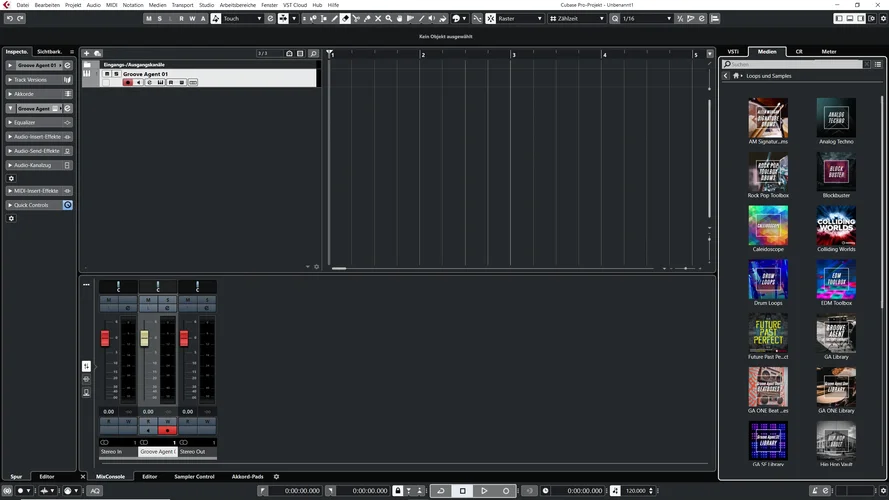Switch to the VSTi tab
889x500 pixels.
[x=733, y=52]
